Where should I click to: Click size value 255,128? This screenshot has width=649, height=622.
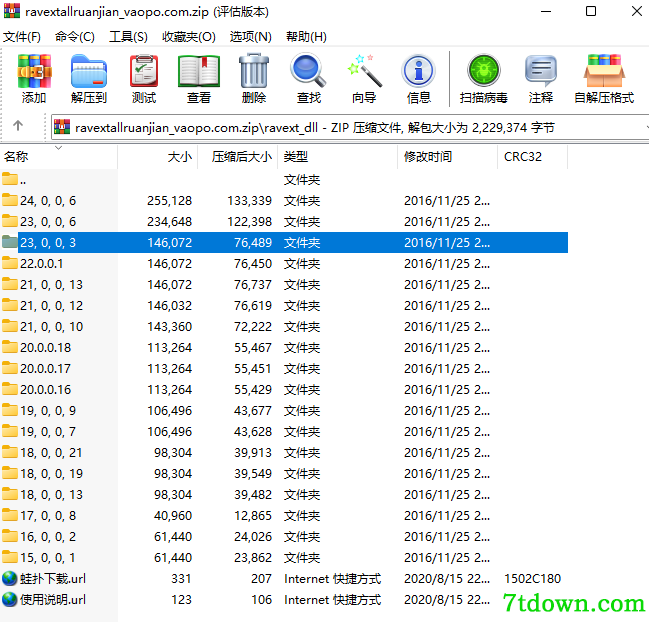[169, 201]
